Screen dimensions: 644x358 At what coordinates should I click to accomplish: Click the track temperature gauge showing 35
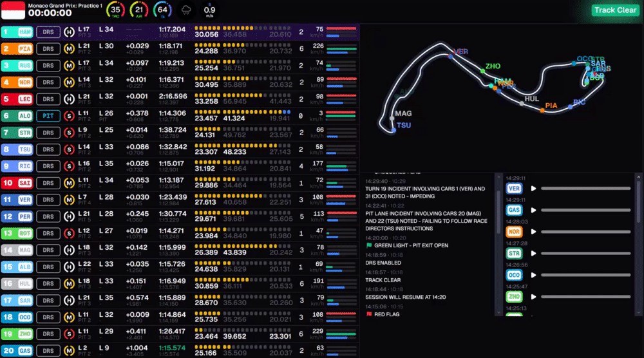tap(115, 10)
